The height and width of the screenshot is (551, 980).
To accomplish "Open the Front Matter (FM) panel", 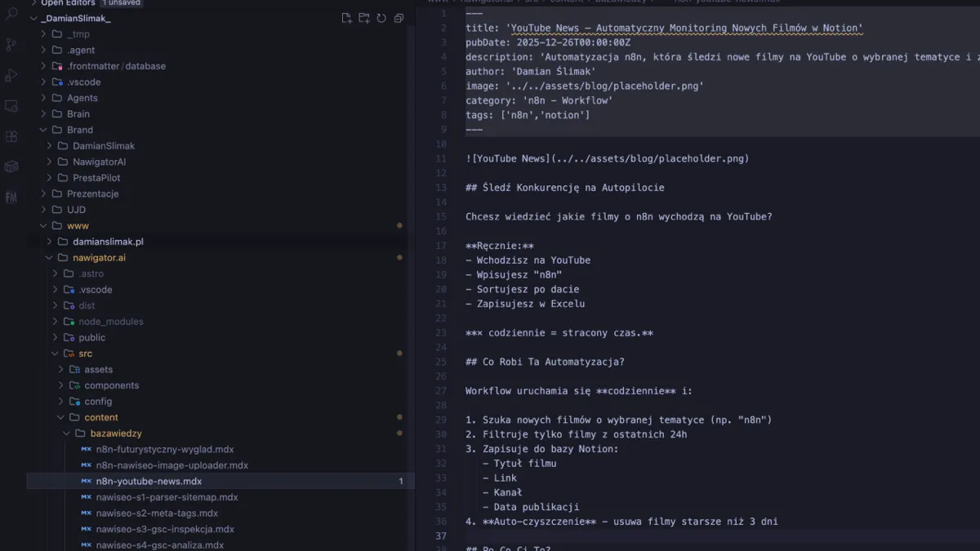I will (11, 198).
